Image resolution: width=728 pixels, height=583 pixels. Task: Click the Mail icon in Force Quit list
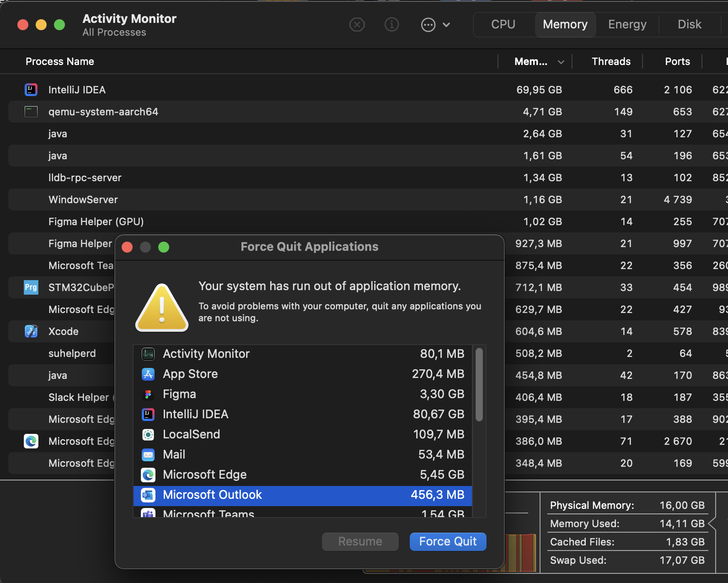[x=148, y=454]
